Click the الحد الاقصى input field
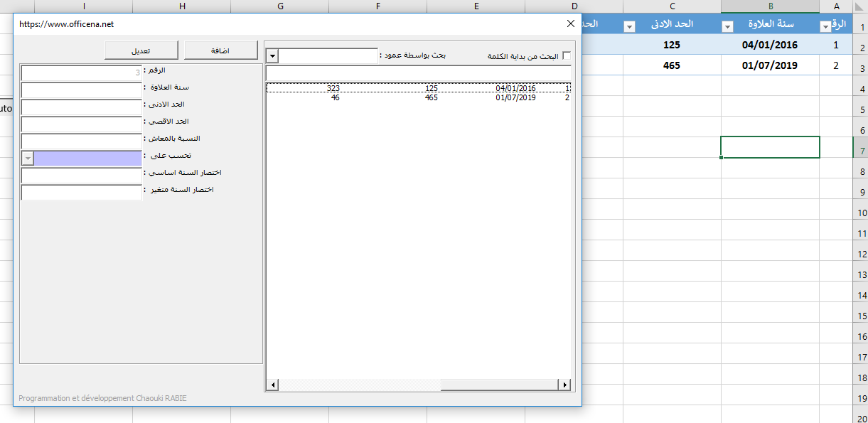 82,124
